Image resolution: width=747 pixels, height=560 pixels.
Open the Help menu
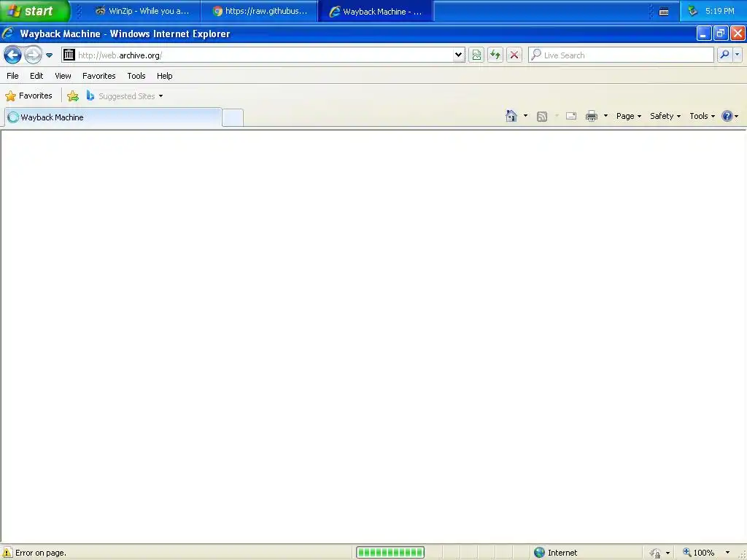[x=164, y=76]
